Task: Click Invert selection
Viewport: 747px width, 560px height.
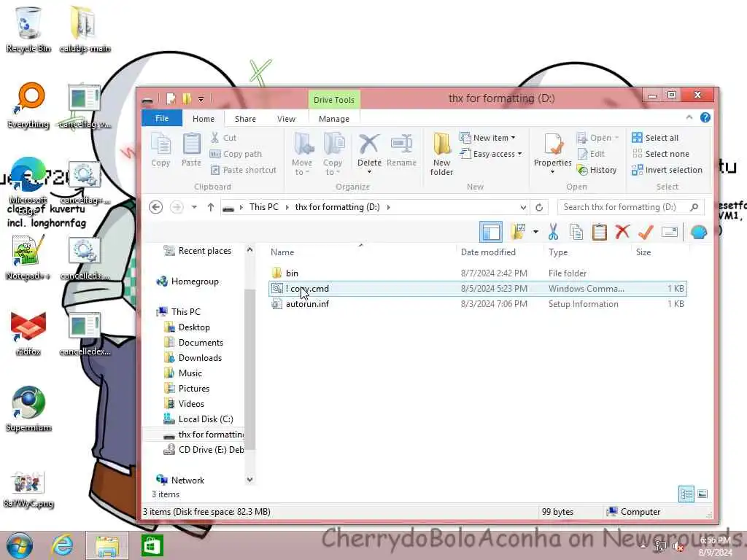Action: coord(667,170)
